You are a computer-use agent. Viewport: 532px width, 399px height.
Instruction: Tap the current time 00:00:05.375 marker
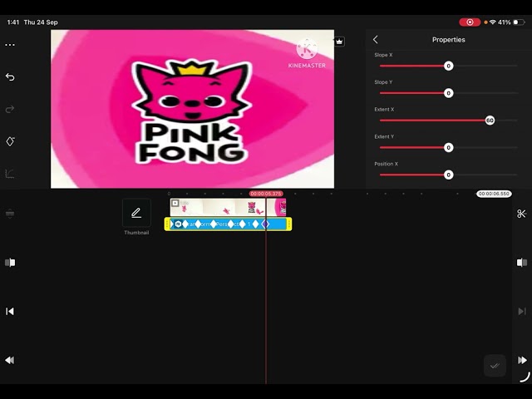pos(266,194)
